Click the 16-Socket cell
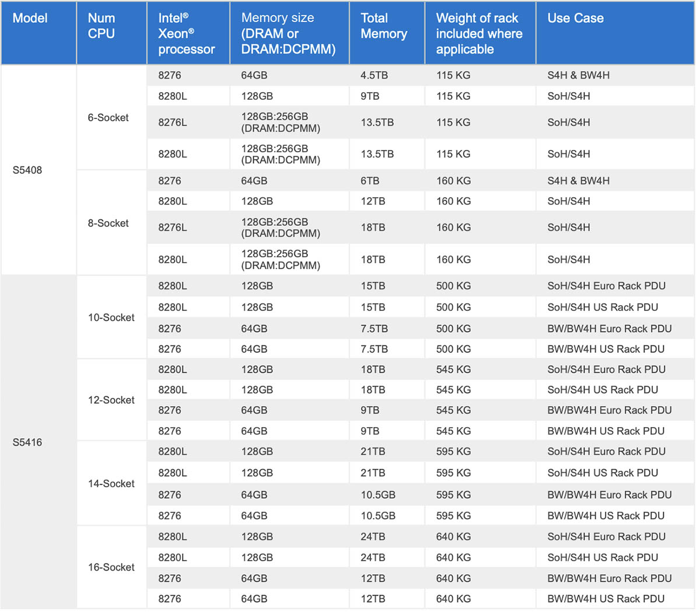Image resolution: width=700 pixels, height=612 pixels. (111, 567)
